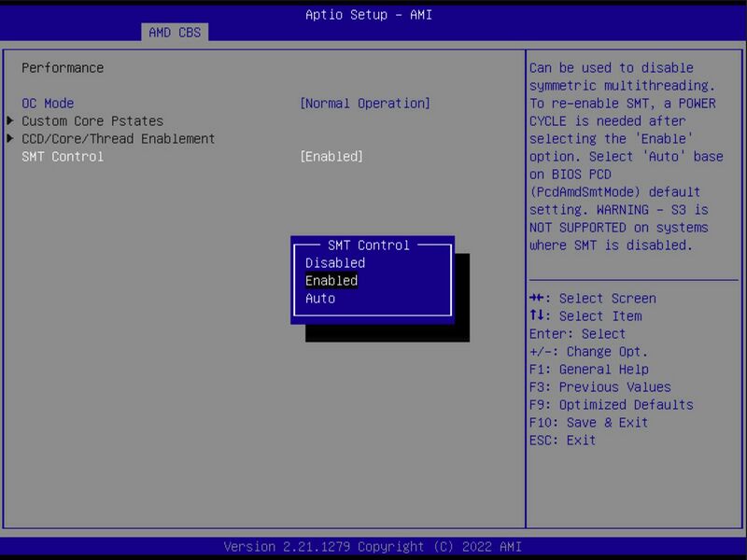Click the F9: Optimized Defaults hint
Image resolution: width=747 pixels, height=560 pixels.
pos(612,405)
